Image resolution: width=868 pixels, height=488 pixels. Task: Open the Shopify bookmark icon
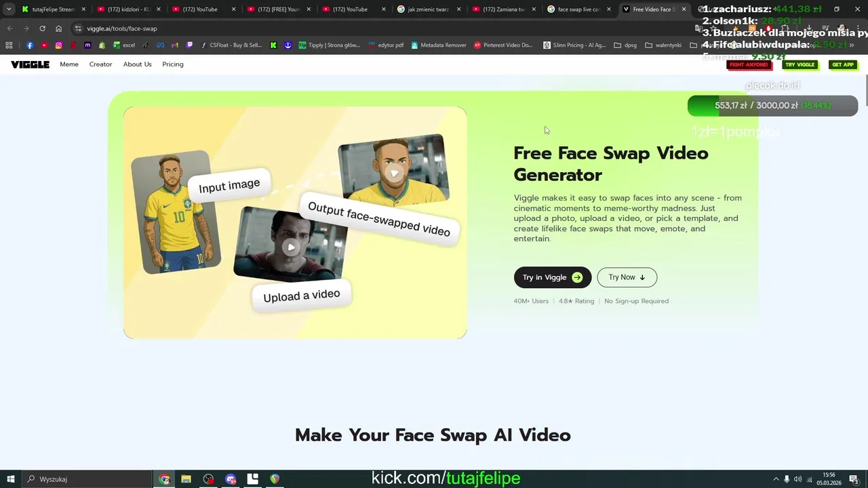102,45
